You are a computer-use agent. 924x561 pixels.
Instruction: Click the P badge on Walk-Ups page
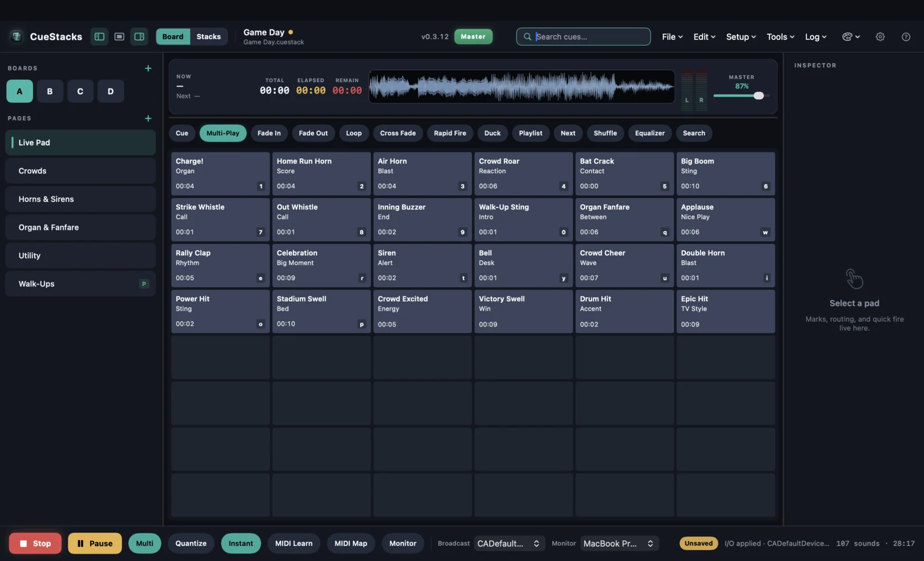tap(144, 284)
